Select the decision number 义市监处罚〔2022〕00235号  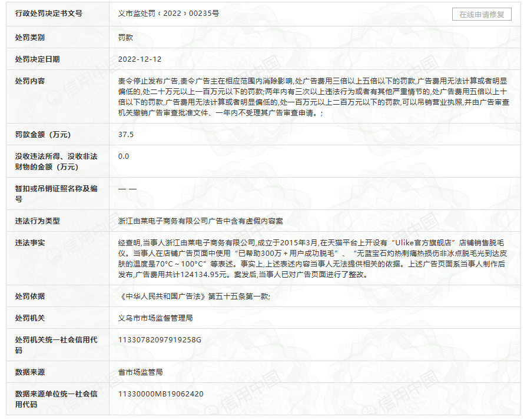point(169,14)
